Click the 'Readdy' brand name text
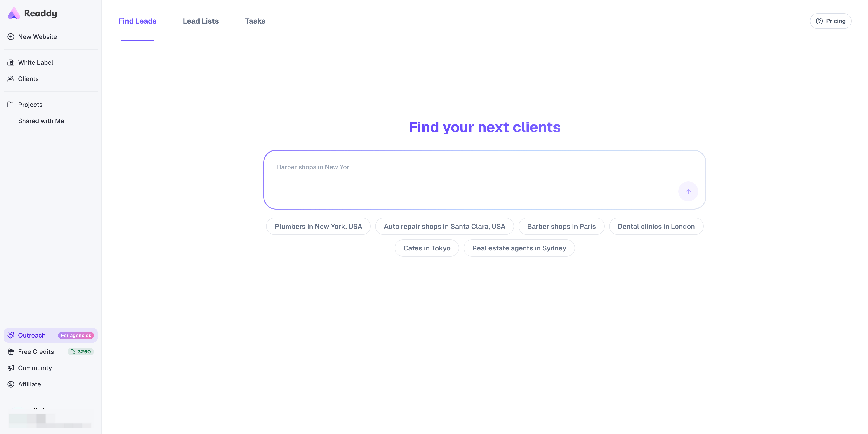The image size is (868, 434). [x=40, y=14]
